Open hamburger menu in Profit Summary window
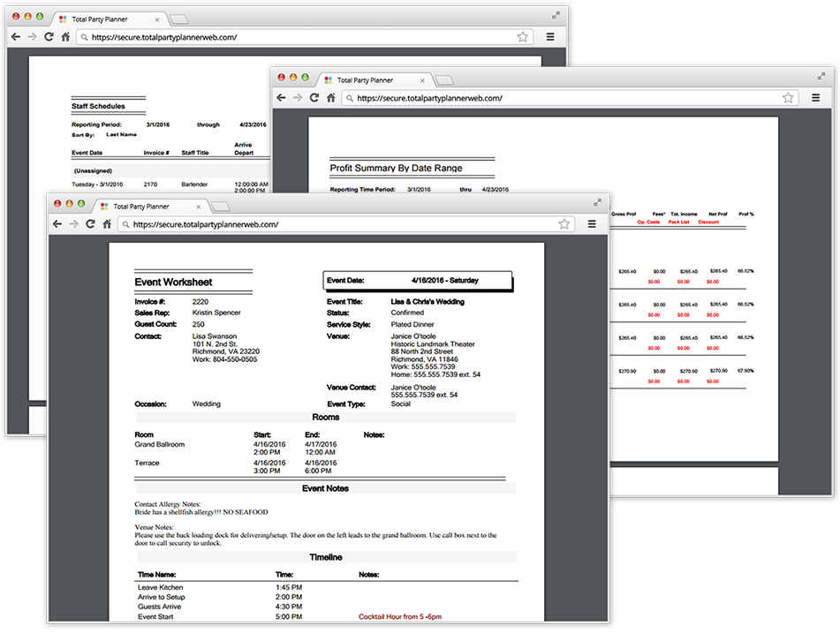Viewport: 840px width, 641px height. click(x=816, y=97)
